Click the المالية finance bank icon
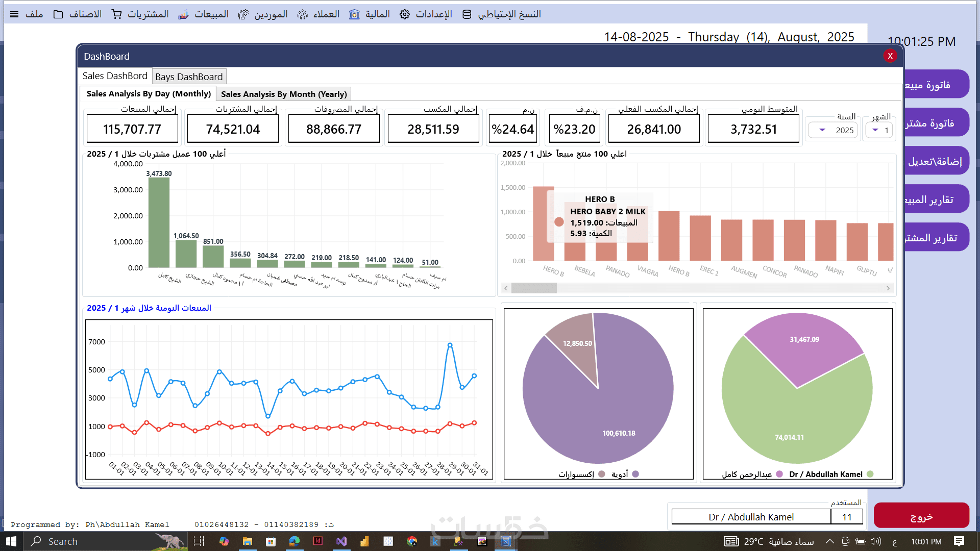The image size is (980, 551). (x=354, y=14)
